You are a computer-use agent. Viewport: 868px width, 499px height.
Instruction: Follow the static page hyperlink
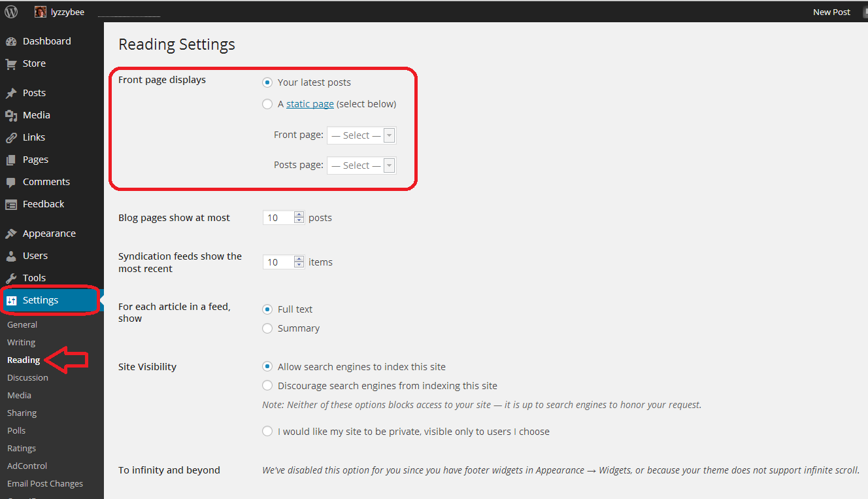[x=310, y=104]
